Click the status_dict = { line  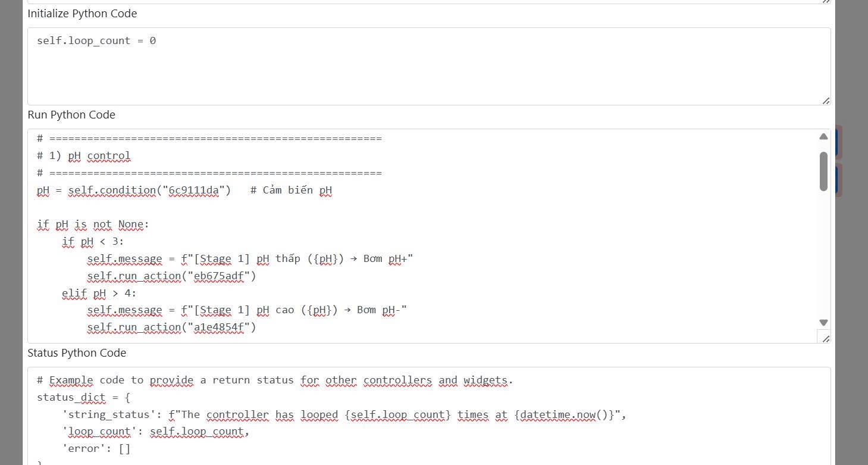coord(83,398)
